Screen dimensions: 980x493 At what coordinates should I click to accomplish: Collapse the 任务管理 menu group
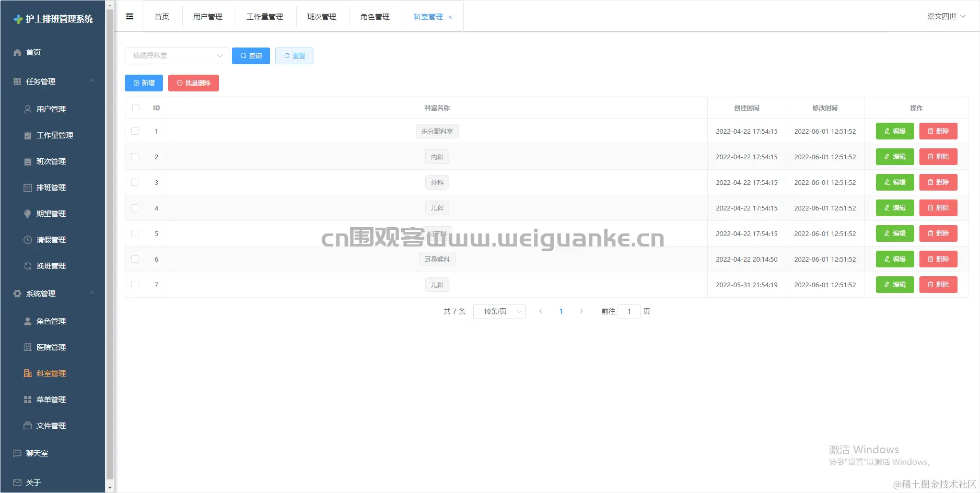92,81
